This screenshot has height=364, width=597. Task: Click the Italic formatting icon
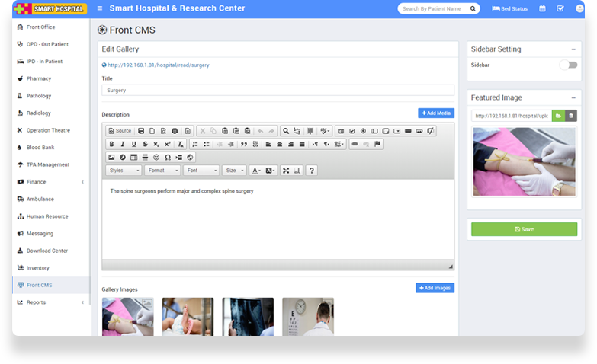pyautogui.click(x=123, y=144)
